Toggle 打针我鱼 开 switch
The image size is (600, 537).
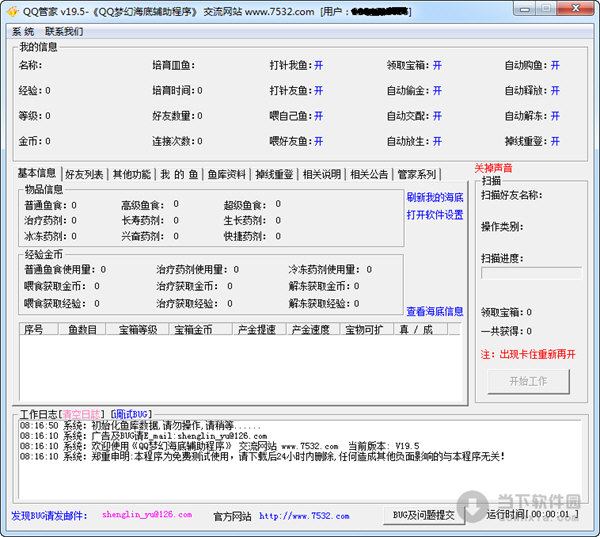click(x=318, y=65)
